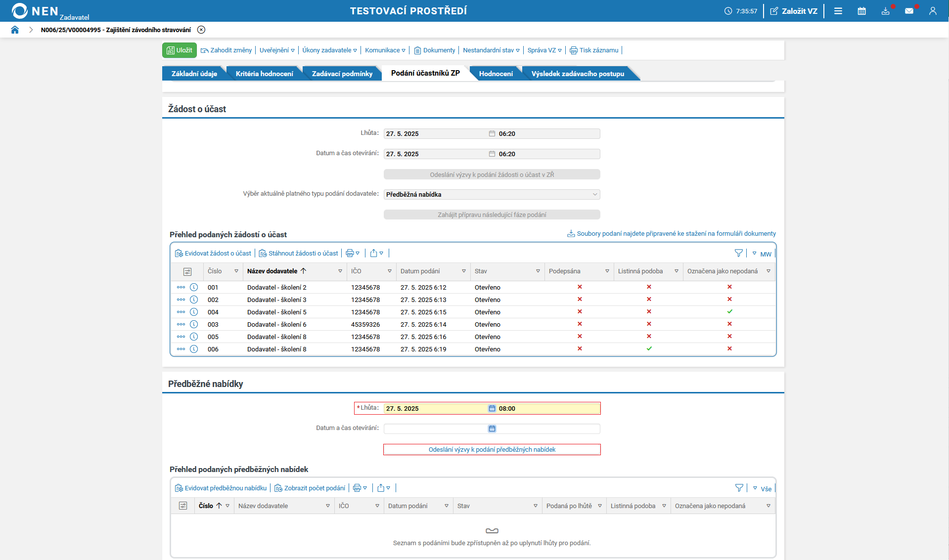Click the home icon in breadcrumb
This screenshot has height=560, width=949.
15,30
